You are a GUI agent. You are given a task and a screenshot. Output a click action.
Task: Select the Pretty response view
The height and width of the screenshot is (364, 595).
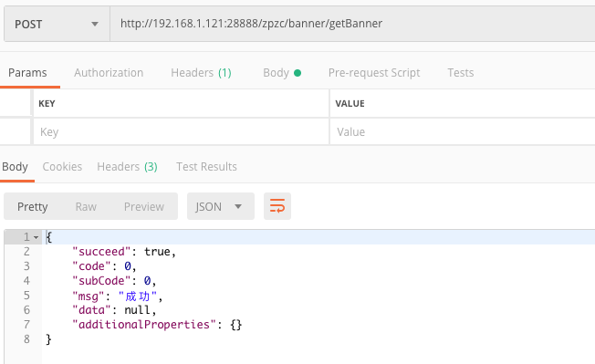(x=33, y=207)
